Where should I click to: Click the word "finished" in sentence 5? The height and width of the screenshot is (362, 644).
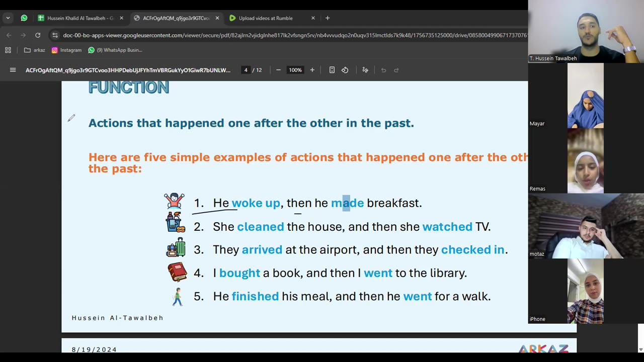pos(255,296)
